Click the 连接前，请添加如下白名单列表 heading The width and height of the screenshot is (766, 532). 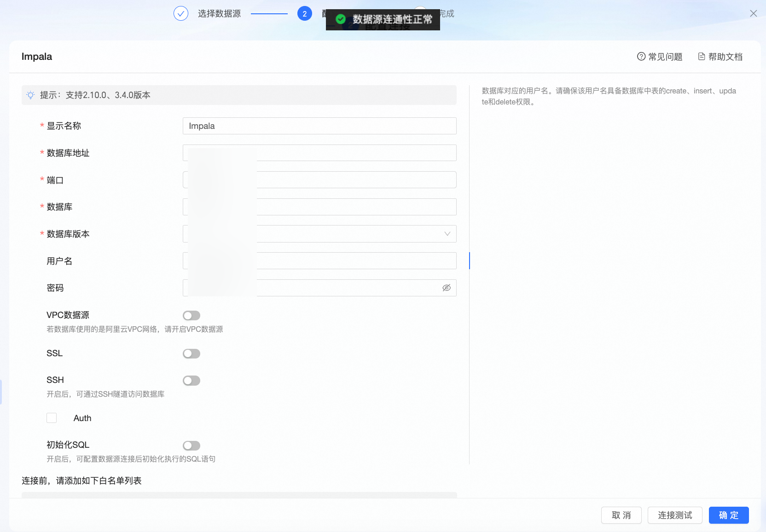[x=81, y=481]
